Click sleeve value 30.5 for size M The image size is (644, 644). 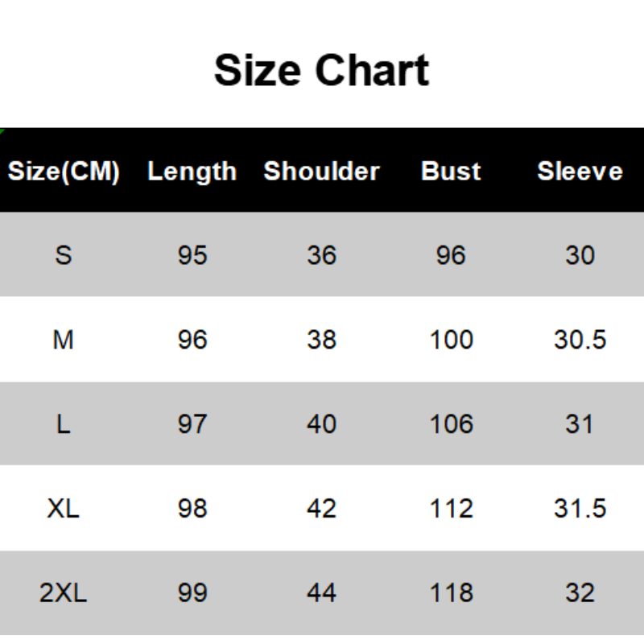click(580, 340)
